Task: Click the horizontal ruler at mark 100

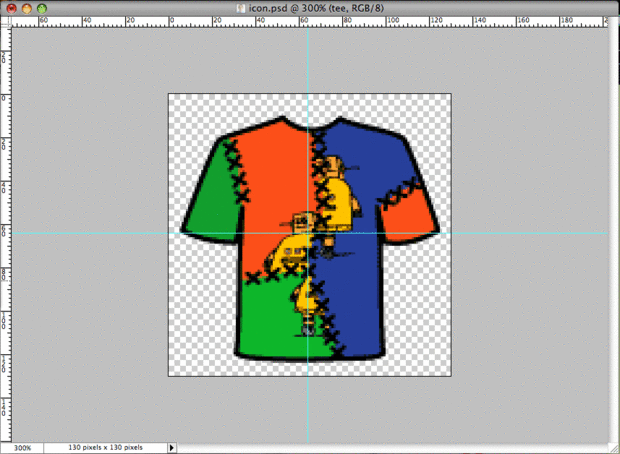Action: [393, 21]
